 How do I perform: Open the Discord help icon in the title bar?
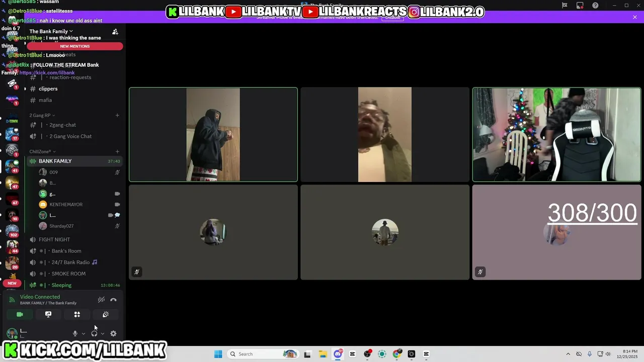point(596,6)
